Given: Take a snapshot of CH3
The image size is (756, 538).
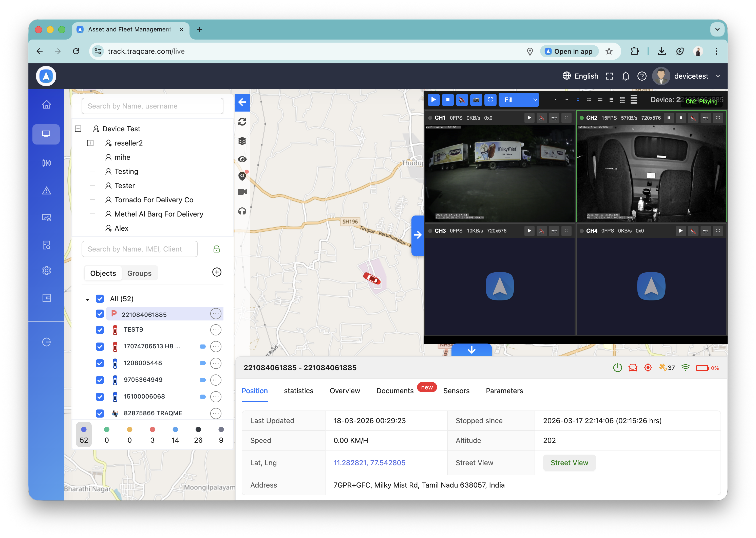Looking at the screenshot, I should coord(554,230).
